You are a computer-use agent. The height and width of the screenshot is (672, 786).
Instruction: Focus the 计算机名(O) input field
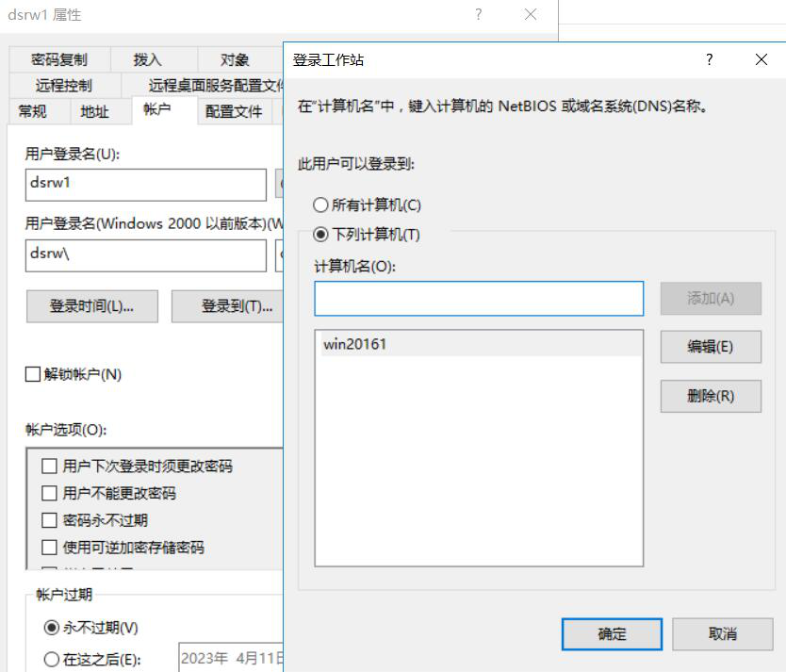479,299
